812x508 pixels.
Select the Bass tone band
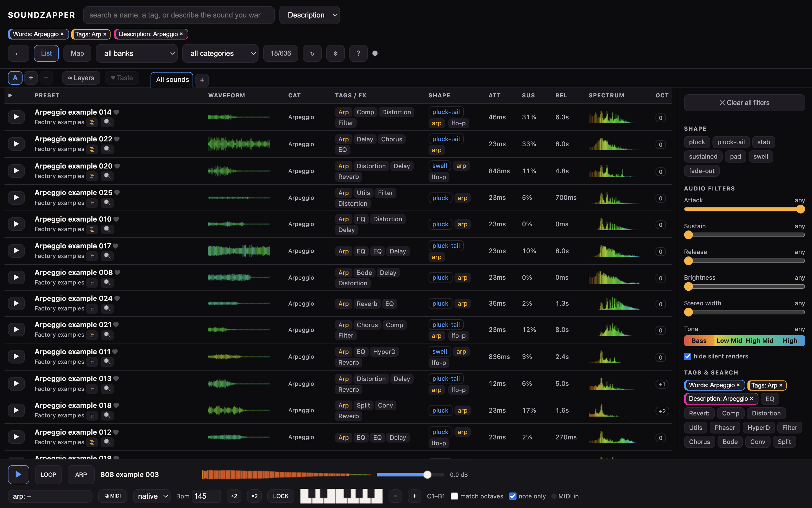click(699, 341)
